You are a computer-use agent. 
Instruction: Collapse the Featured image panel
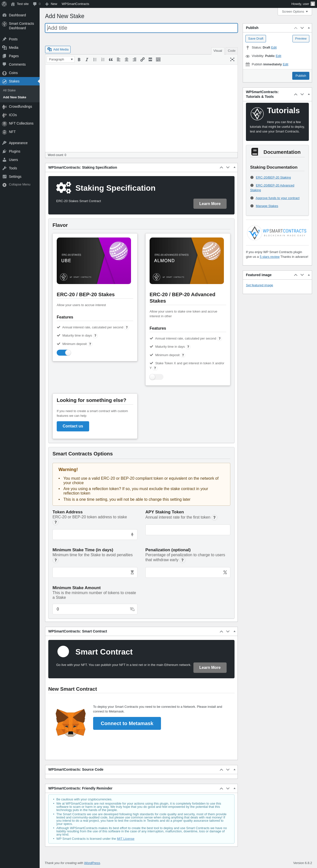tap(309, 275)
